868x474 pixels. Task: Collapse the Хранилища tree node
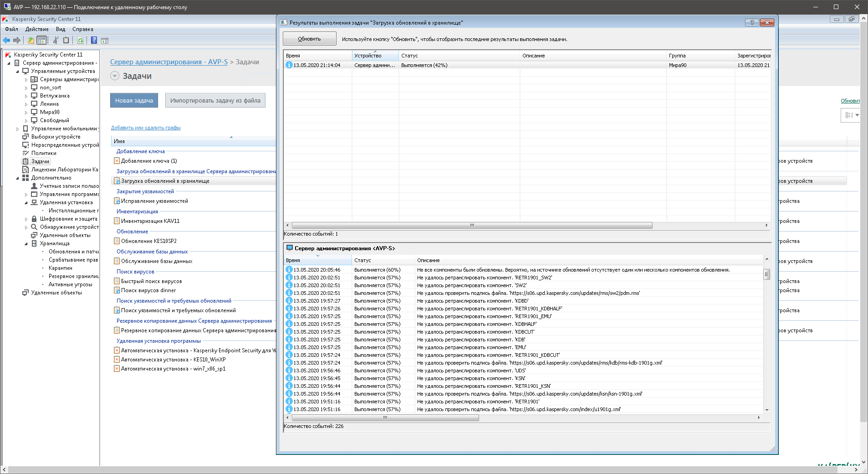coord(26,244)
